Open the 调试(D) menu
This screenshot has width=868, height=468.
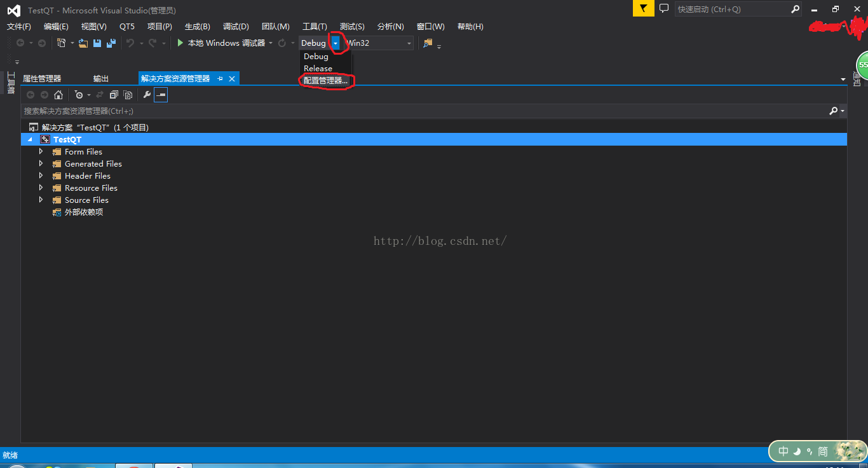pos(236,26)
